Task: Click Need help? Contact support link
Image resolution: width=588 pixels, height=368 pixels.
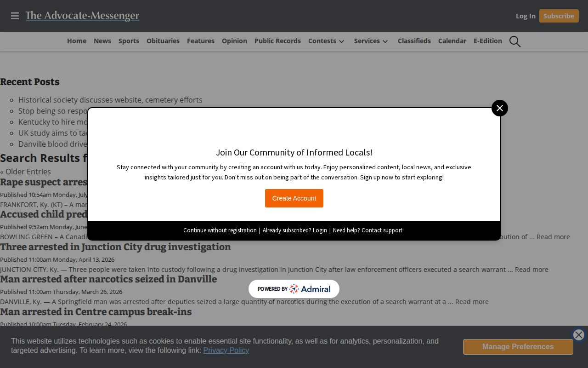Action: tap(367, 230)
